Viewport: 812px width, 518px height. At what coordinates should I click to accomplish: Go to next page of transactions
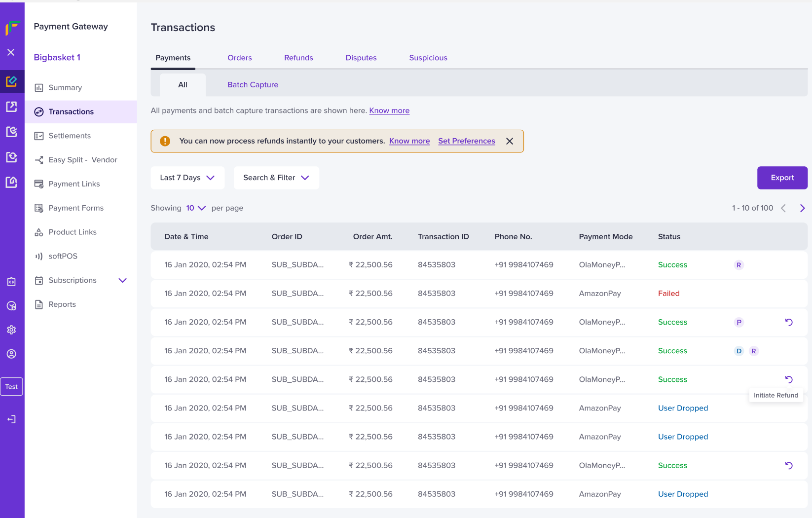(802, 208)
